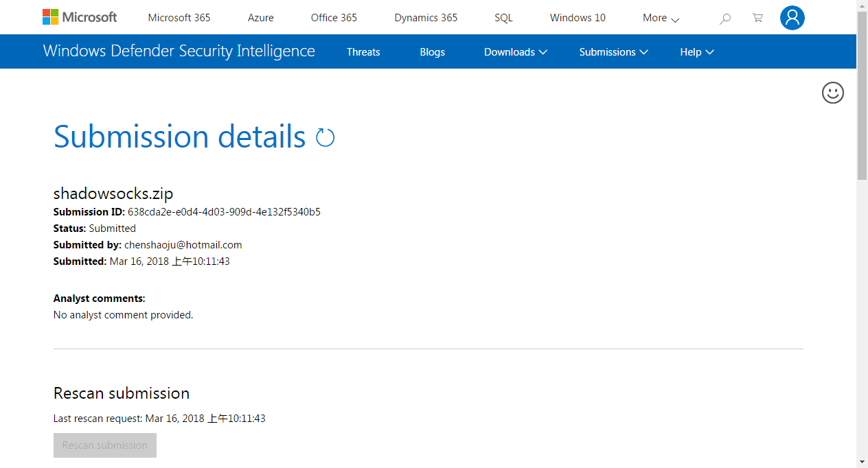
Task: Click Windows Defender Security Intelligence title
Action: [179, 51]
